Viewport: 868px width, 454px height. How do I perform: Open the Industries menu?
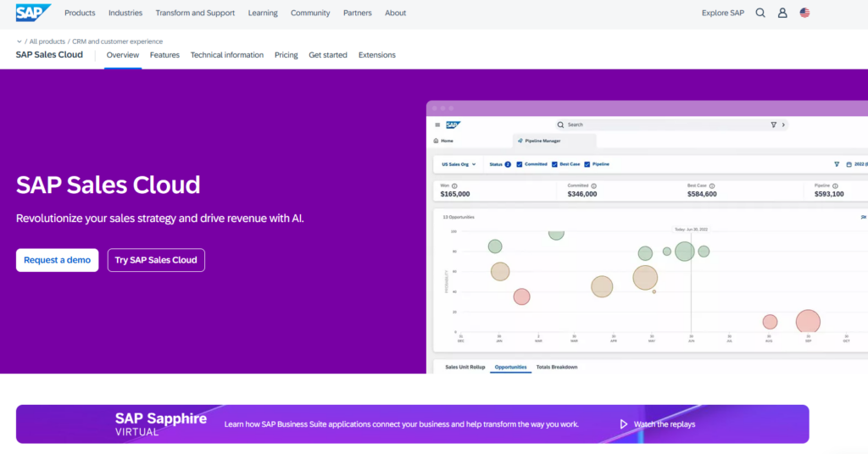point(125,13)
